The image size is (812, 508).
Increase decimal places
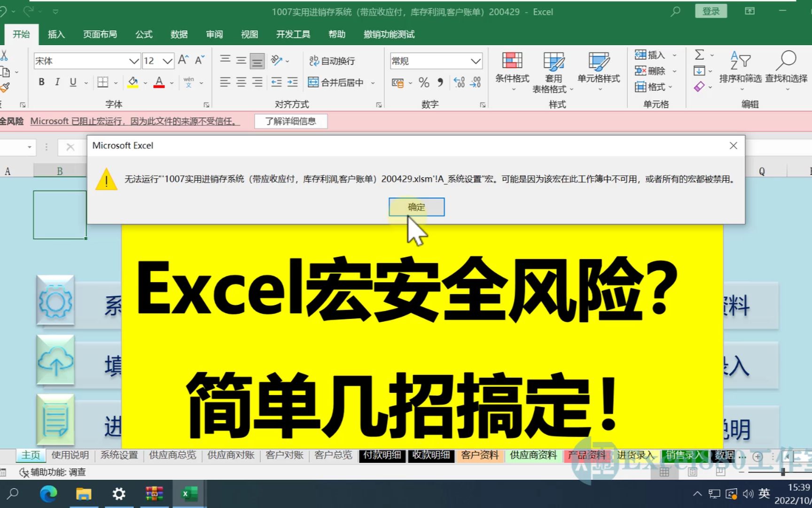(459, 83)
